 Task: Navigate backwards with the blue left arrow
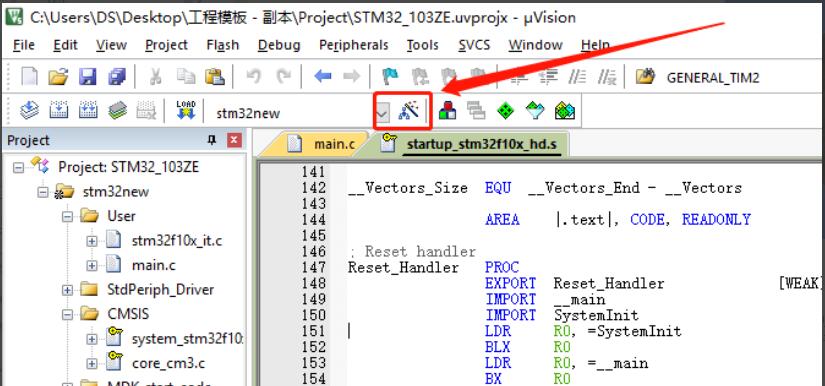point(323,77)
